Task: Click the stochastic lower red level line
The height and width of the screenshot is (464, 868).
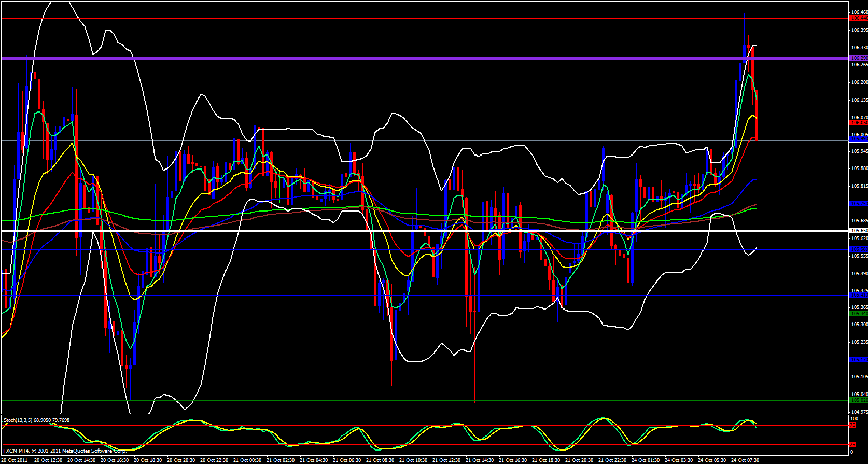Action: (415, 445)
